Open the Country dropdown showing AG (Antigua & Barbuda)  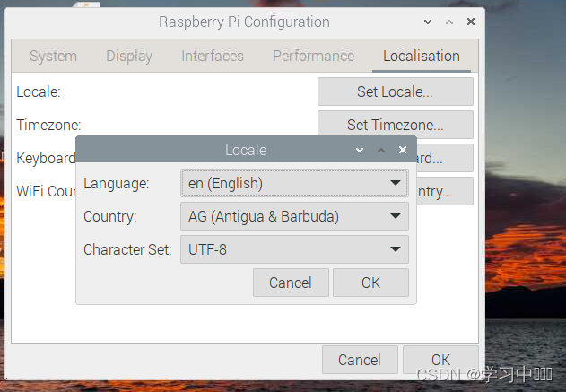pyautogui.click(x=294, y=216)
